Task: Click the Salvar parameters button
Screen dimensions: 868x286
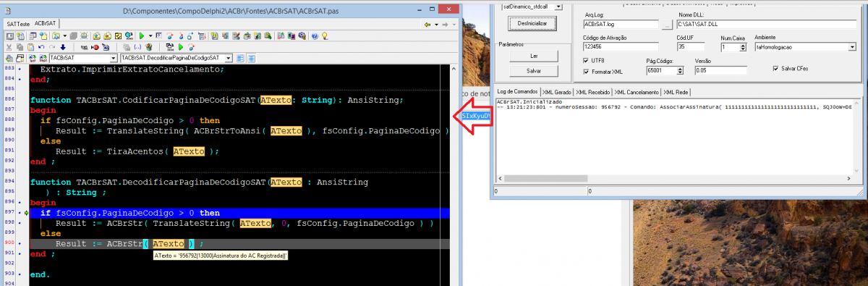Action: [x=533, y=71]
